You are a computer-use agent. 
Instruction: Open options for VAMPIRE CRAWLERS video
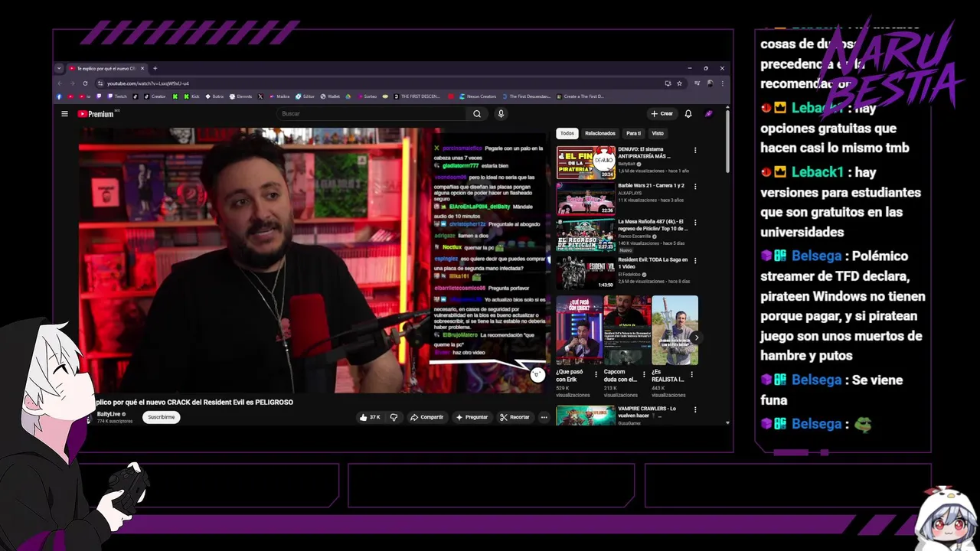click(695, 410)
